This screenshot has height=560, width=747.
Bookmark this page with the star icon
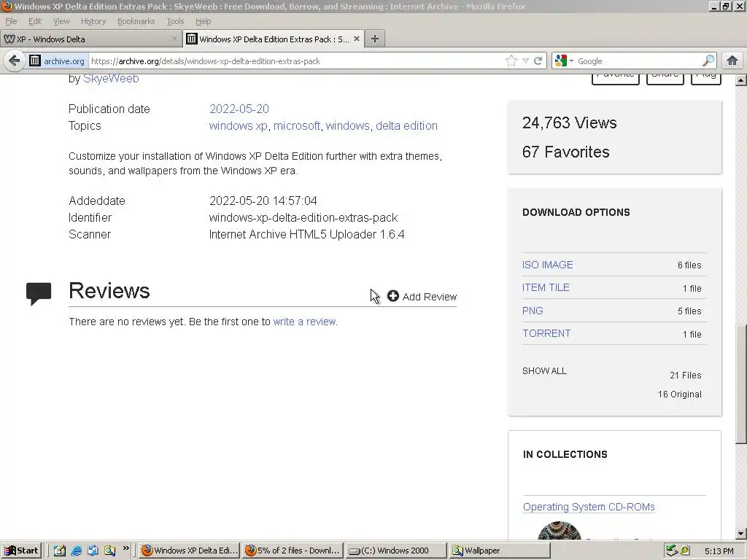pyautogui.click(x=511, y=61)
